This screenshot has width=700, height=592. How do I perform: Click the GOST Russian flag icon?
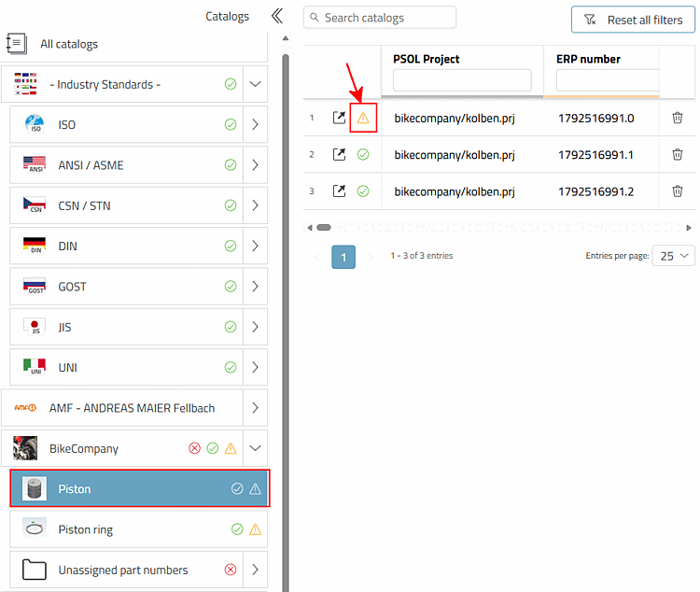pyautogui.click(x=35, y=286)
